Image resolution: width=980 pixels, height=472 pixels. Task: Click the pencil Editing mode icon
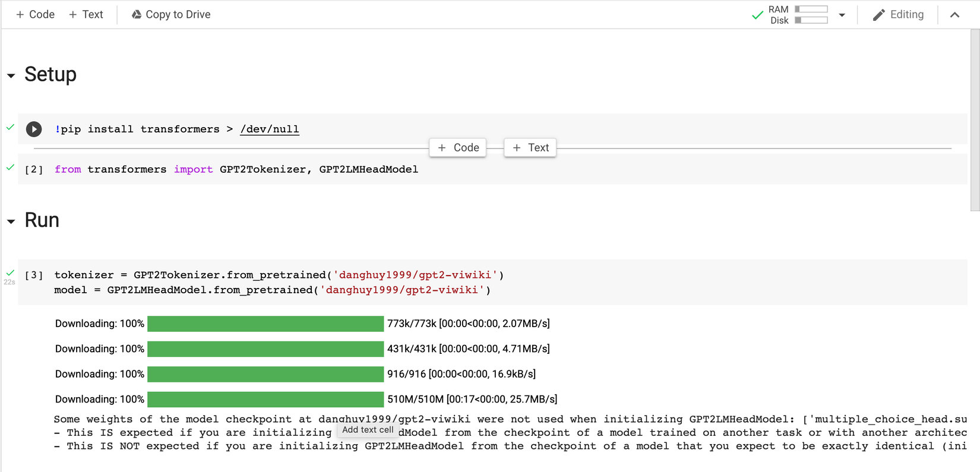878,15
